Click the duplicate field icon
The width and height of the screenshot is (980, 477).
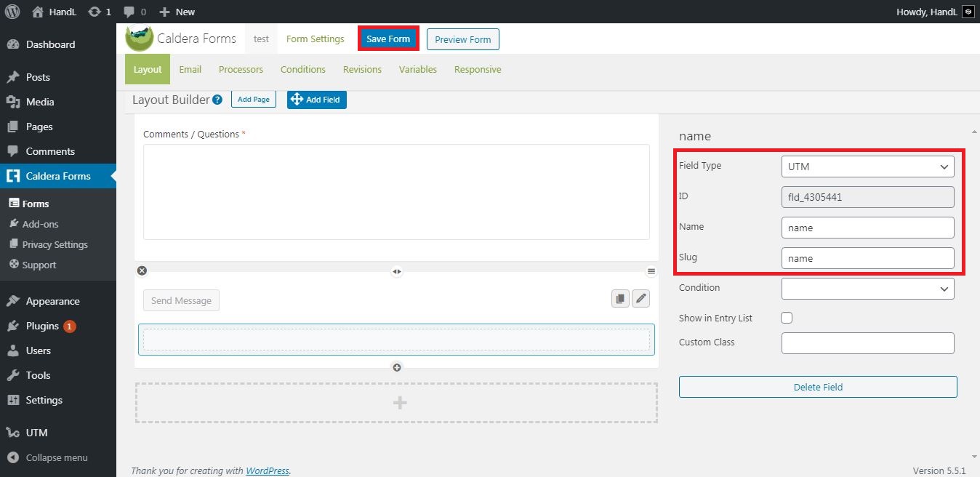tap(620, 299)
